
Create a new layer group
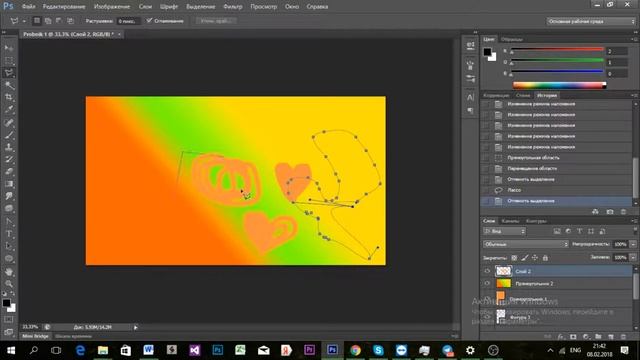tap(598, 337)
